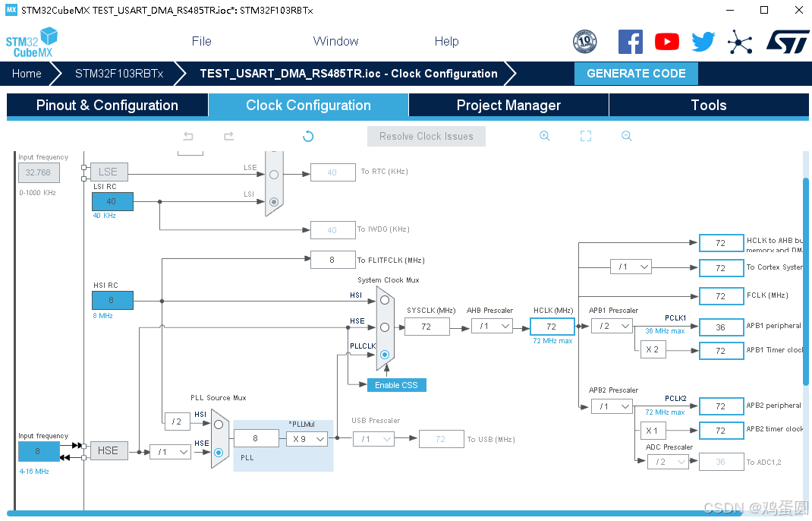Viewport: 812px width, 521px height.
Task: Click the GENERATE CODE button
Action: coord(636,74)
